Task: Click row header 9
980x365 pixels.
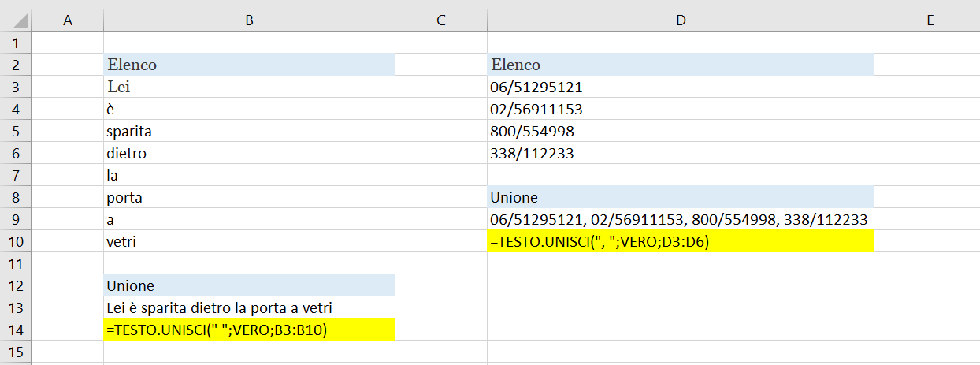Action: tap(17, 220)
